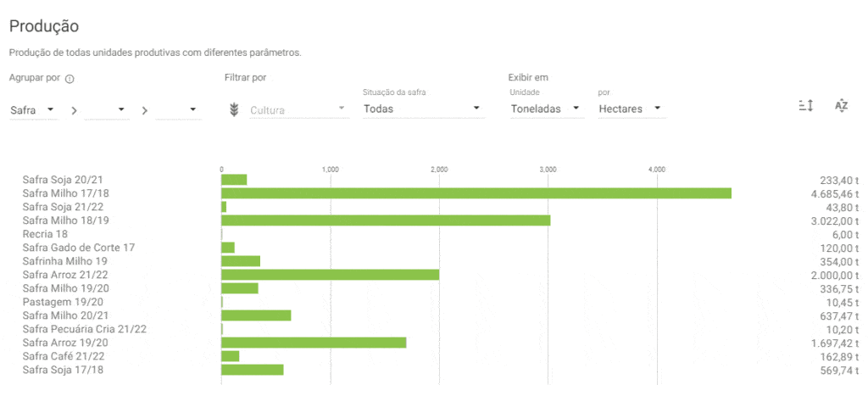This screenshot has width=868, height=396.
Task: Sort the chart by value
Action: (806, 105)
